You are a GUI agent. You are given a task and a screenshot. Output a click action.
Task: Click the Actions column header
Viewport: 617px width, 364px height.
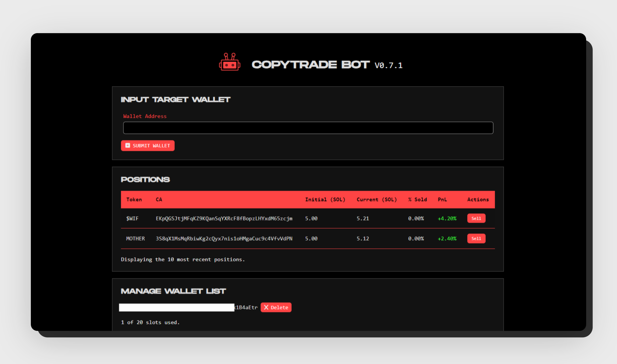pyautogui.click(x=478, y=199)
